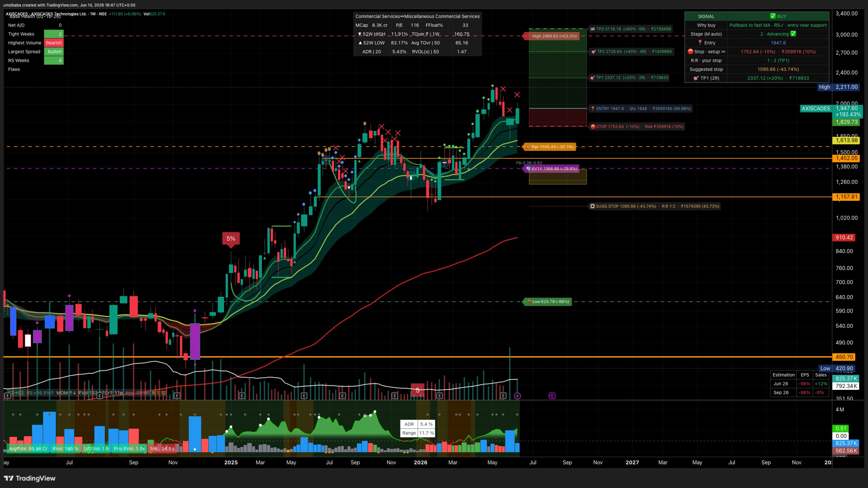Click the orange 1,157.81 level label

846,197
